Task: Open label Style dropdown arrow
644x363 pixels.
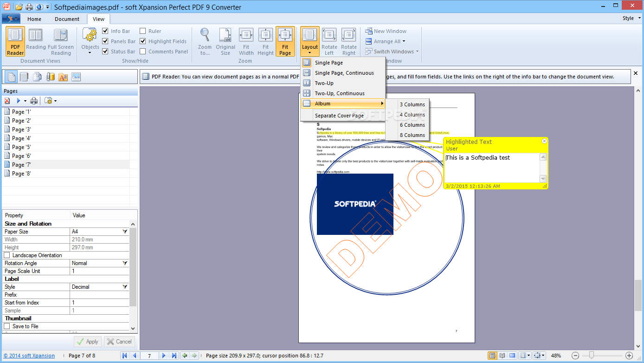Action: tap(125, 286)
